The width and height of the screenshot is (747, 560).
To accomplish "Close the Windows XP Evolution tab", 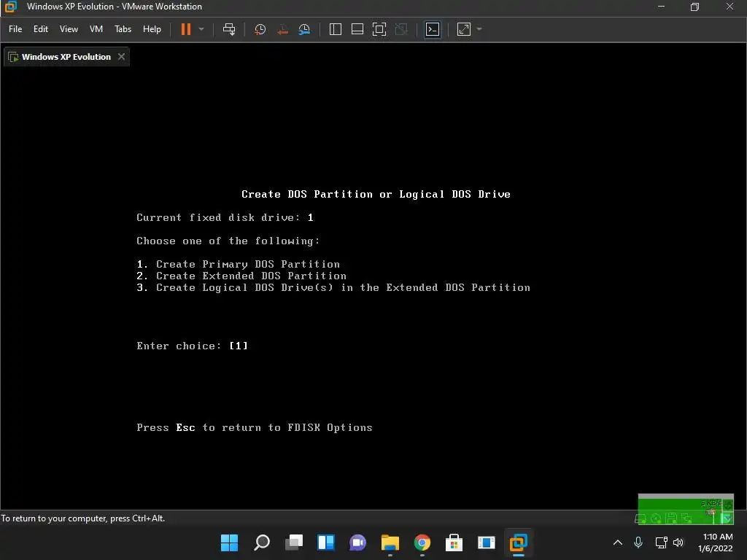I will [122, 57].
